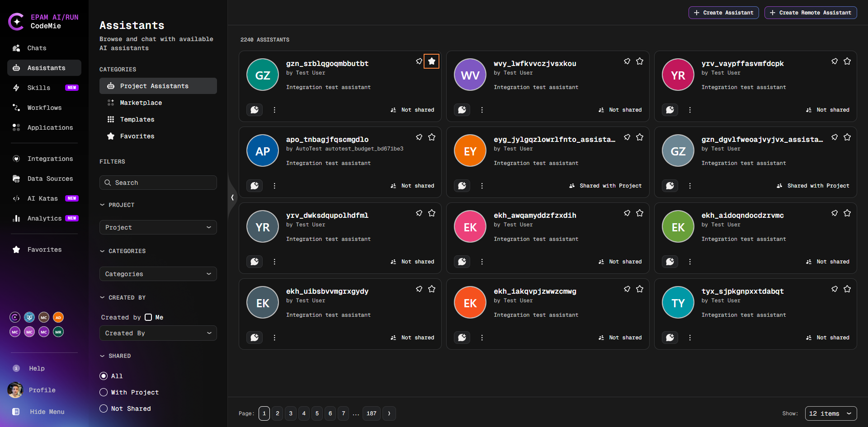This screenshot has height=427, width=868.
Task: Click the orange AD user avatar
Action: 58,317
